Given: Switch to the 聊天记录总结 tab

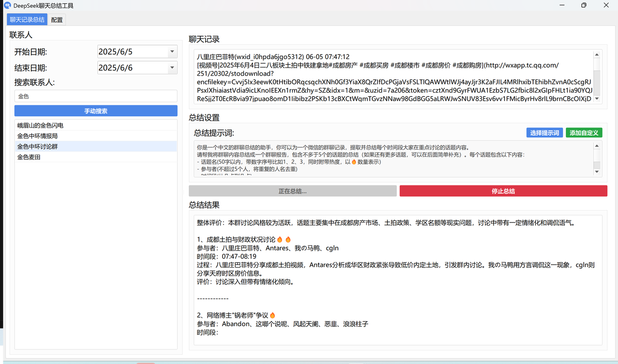Looking at the screenshot, I should 27,20.
